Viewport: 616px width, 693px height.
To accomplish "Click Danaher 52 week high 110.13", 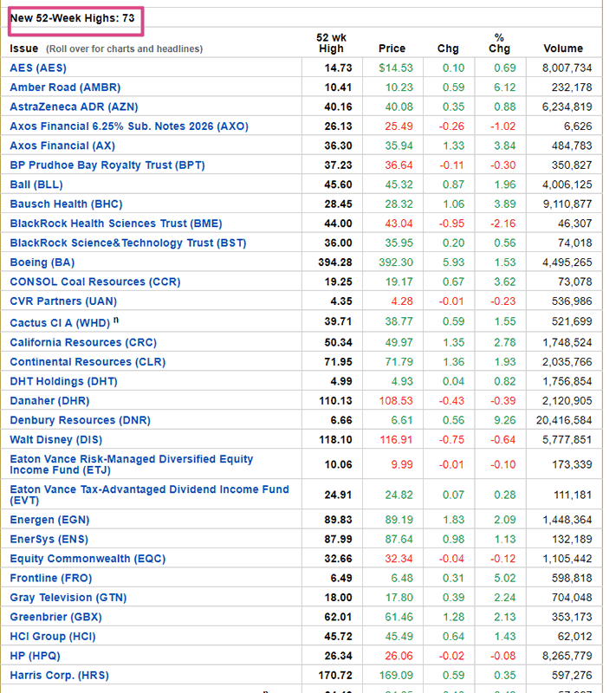I will 336,401.
